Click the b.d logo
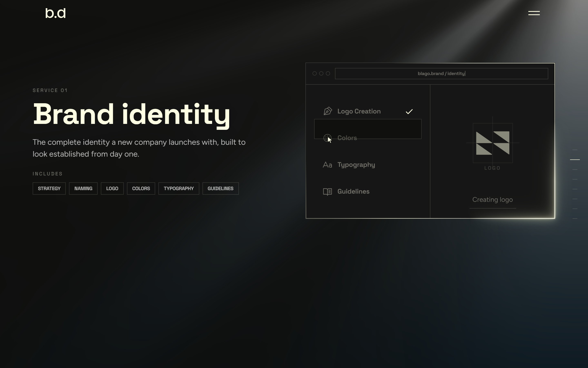 (x=55, y=13)
